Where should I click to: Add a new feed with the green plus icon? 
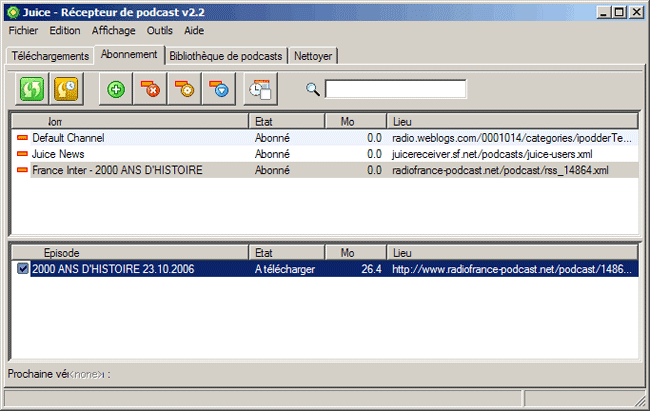click(116, 88)
